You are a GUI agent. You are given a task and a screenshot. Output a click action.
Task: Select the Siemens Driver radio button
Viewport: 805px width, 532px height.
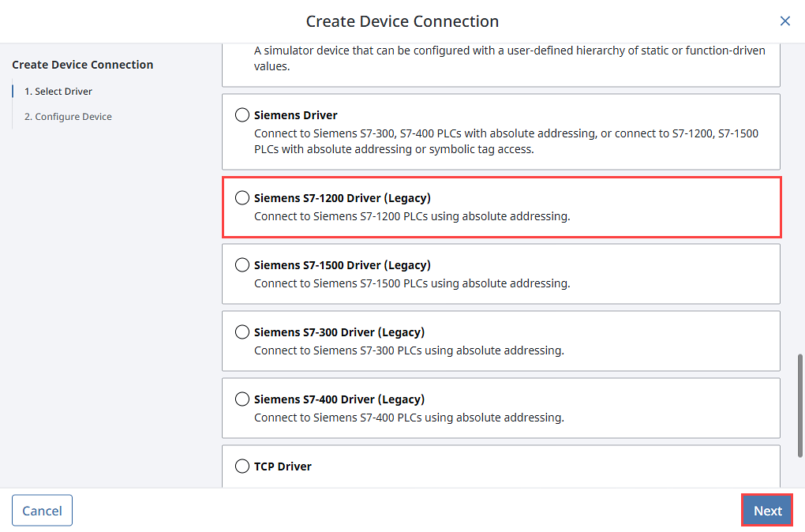[x=242, y=115]
